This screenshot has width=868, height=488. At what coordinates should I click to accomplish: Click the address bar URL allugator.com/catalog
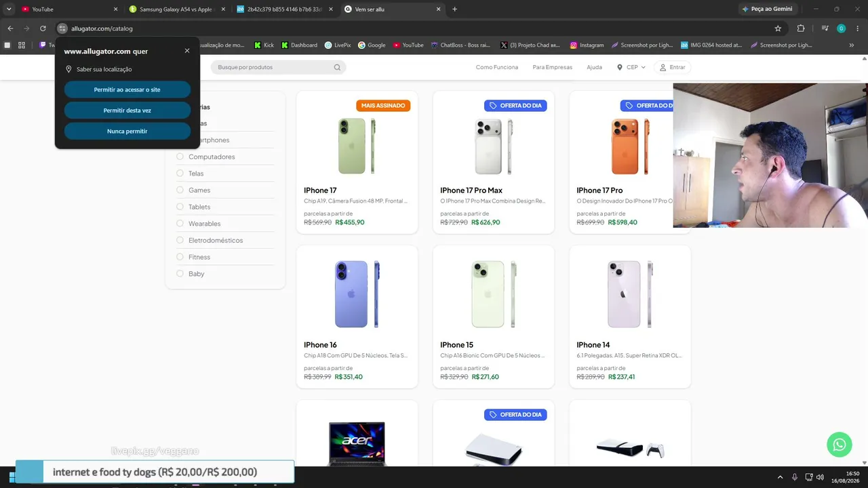click(x=102, y=28)
